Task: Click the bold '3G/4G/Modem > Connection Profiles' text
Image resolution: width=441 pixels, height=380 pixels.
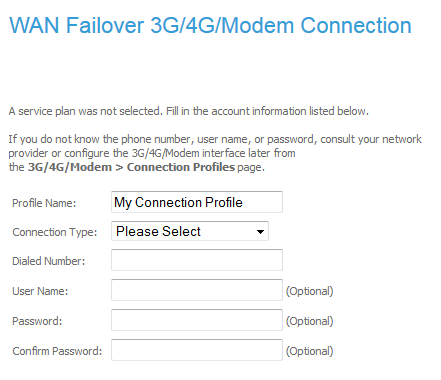Action: point(131,167)
